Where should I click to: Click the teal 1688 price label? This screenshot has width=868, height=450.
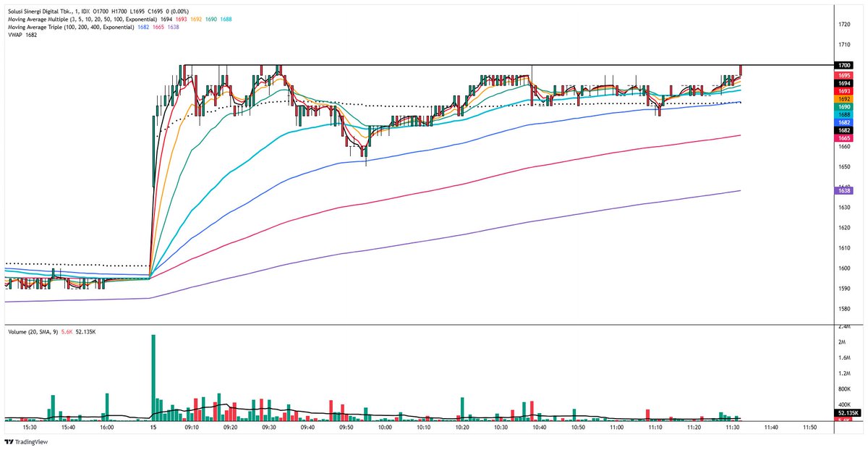click(x=844, y=115)
